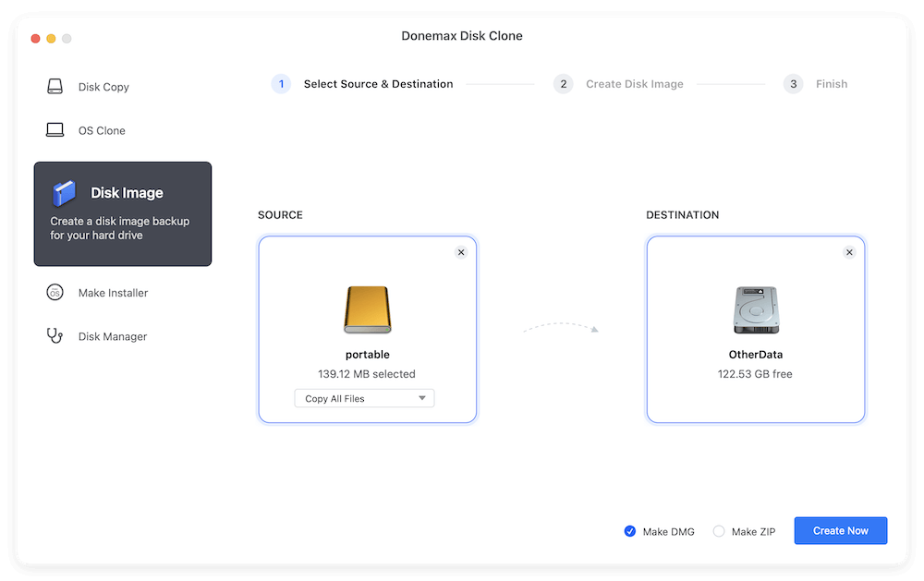924x581 pixels.
Task: Select the Finish step indicator
Action: [793, 83]
